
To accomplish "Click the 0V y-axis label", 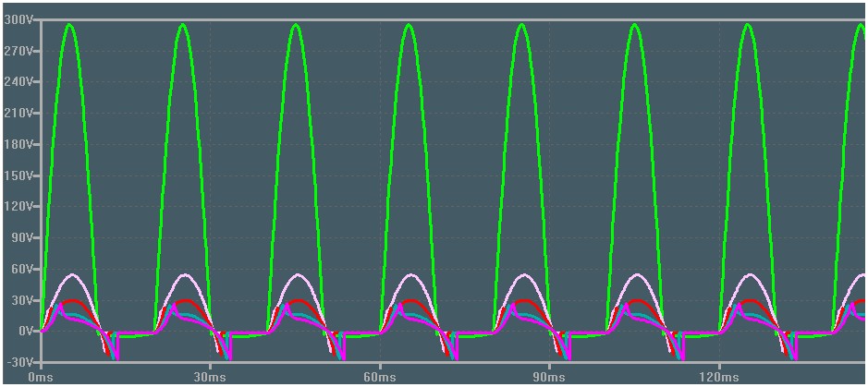I will (x=24, y=332).
